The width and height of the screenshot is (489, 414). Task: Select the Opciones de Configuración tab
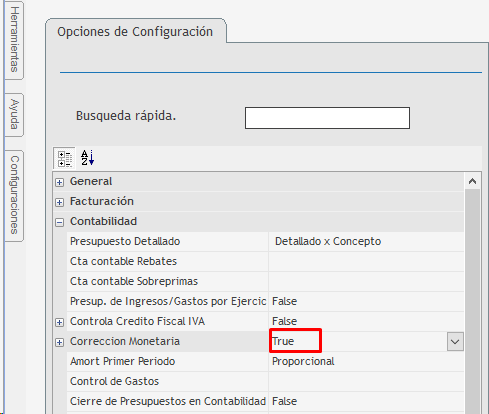(x=135, y=32)
